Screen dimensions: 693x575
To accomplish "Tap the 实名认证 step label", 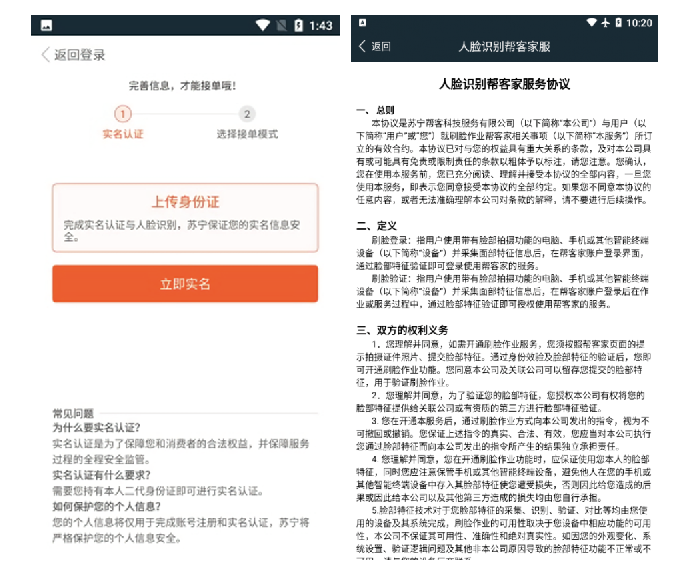I will click(x=123, y=134).
